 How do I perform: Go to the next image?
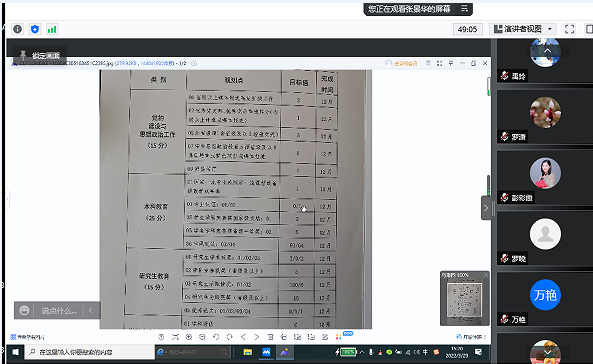(x=257, y=337)
